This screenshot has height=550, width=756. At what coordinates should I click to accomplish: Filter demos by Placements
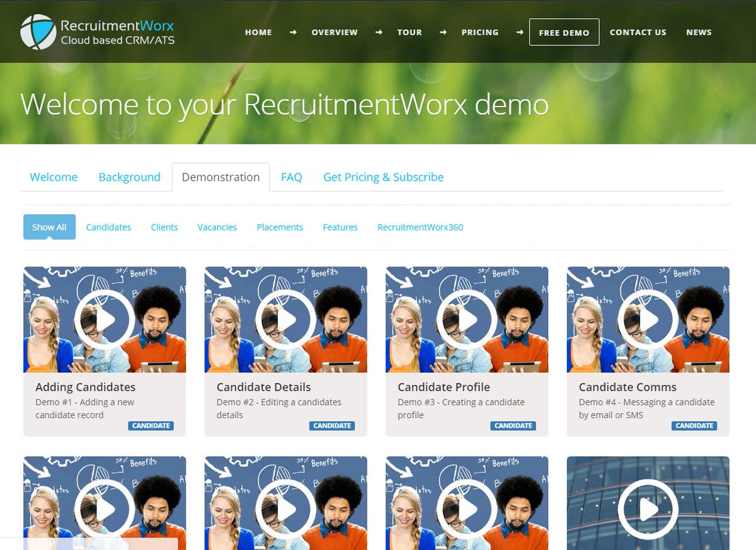pos(280,227)
